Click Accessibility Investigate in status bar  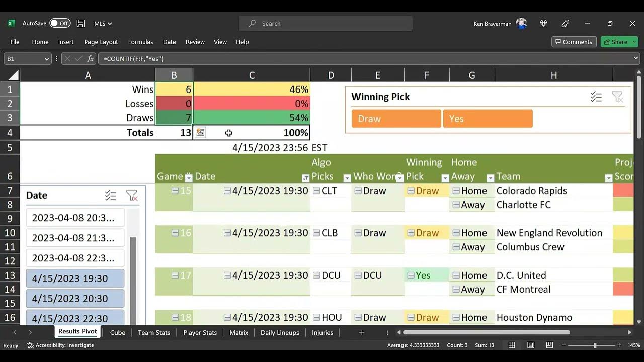[60, 345]
